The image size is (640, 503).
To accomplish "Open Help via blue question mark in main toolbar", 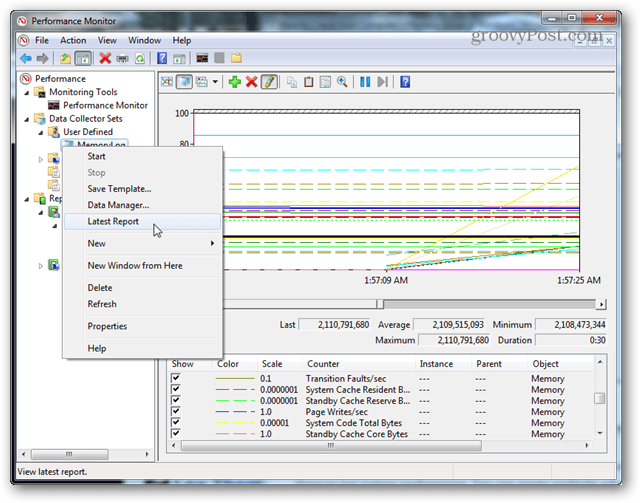I will 162,58.
